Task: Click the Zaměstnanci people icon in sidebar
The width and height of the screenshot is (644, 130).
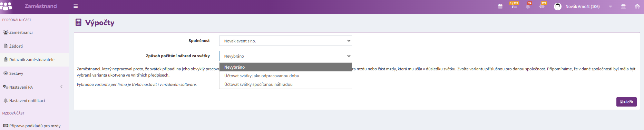Action: coord(6,32)
